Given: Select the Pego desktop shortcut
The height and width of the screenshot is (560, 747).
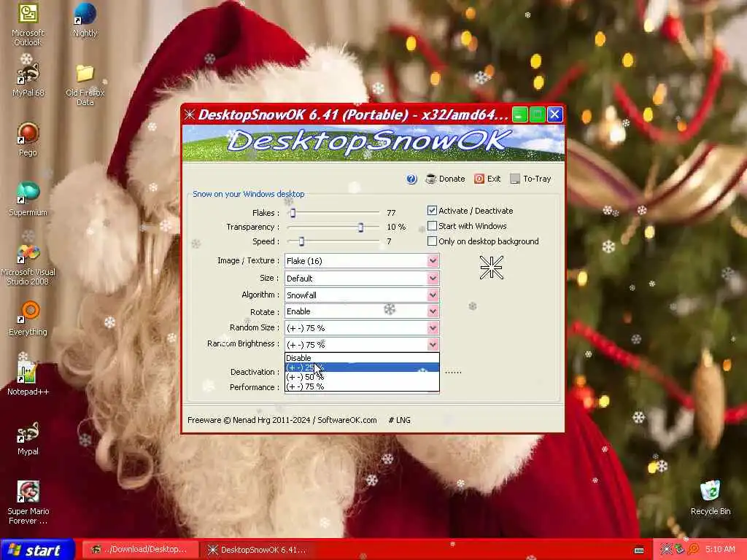Looking at the screenshot, I should pos(28,139).
